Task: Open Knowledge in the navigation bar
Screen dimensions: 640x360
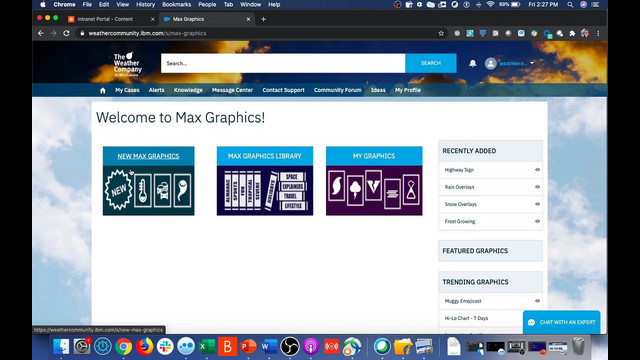Action: [x=188, y=90]
